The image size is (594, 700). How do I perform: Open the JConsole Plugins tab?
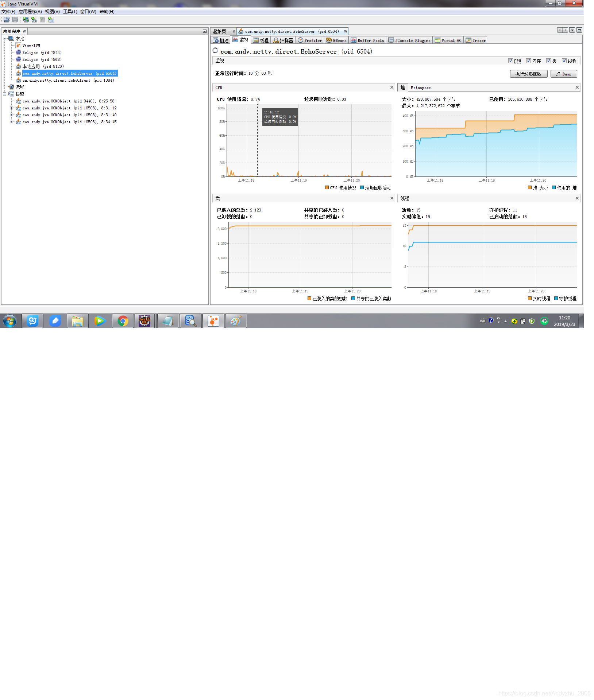tap(409, 40)
